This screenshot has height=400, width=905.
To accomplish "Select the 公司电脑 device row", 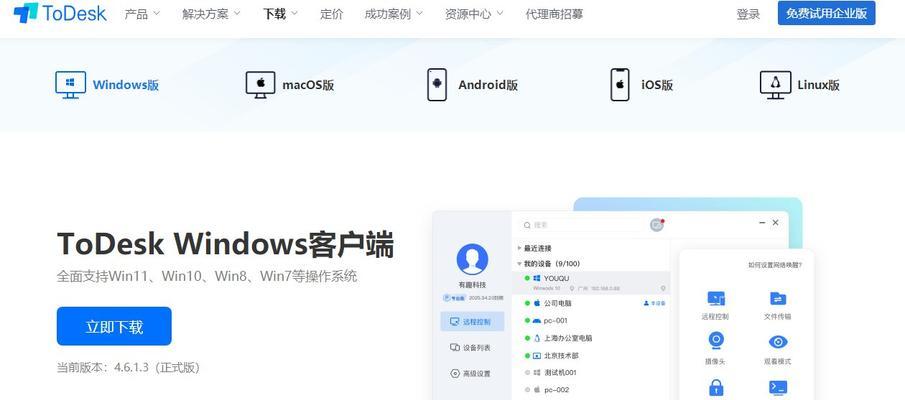I will (590, 303).
